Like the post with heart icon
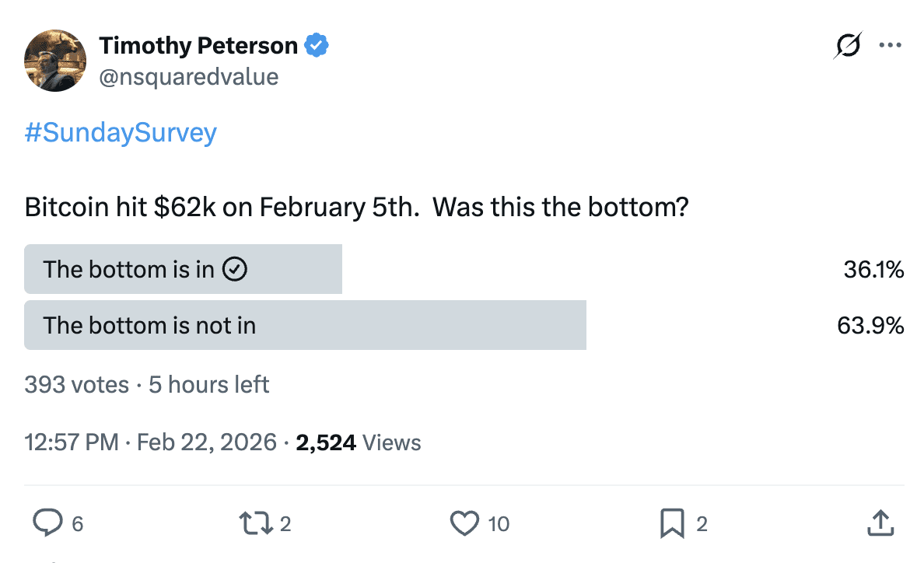924x563 pixels. pos(464,523)
